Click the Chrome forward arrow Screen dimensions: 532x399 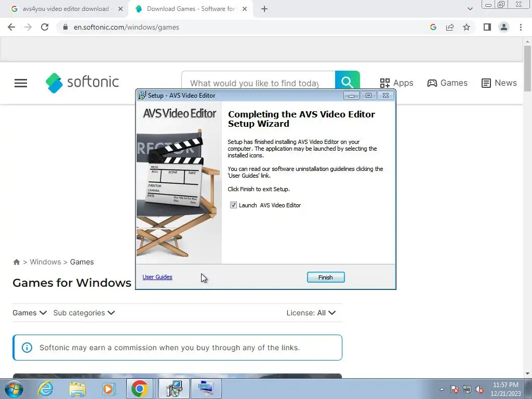pos(28,27)
